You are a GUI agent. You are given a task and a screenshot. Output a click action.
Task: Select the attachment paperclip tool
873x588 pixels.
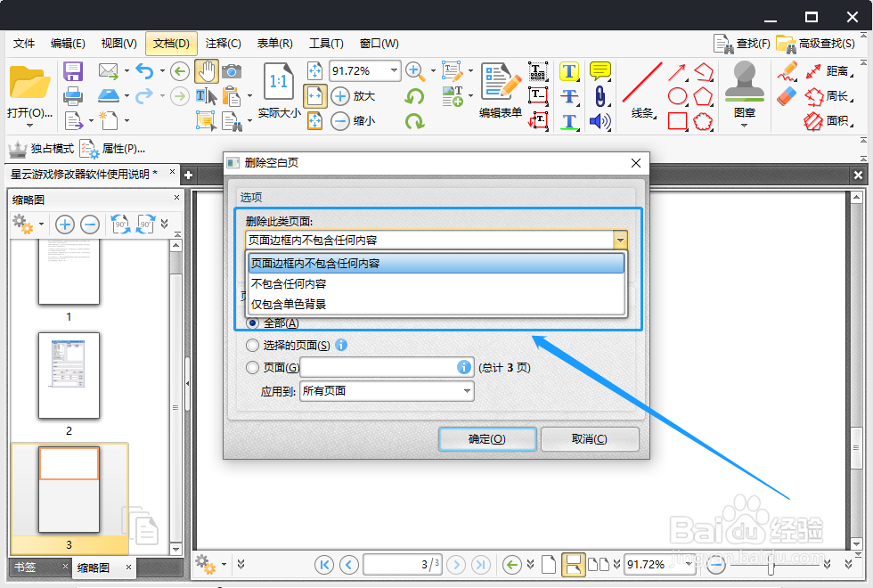click(599, 96)
